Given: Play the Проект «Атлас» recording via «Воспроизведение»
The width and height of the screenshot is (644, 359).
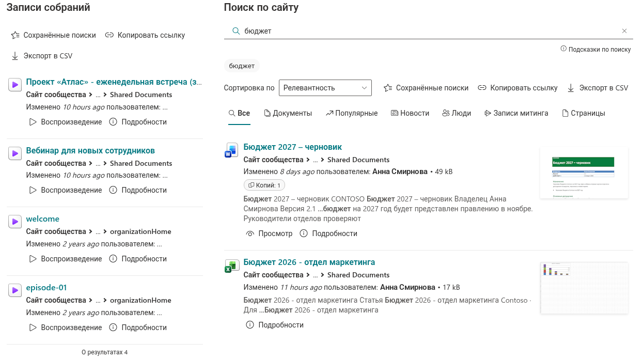Looking at the screenshot, I should [x=66, y=122].
